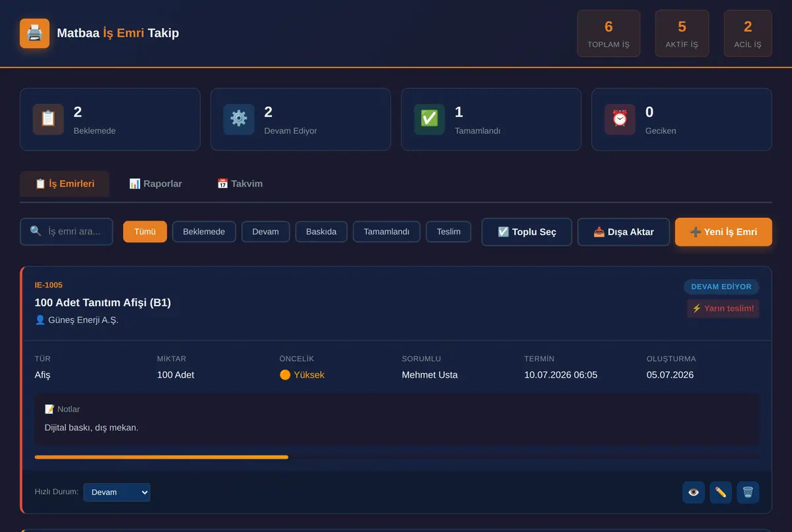
Task: Click the note text Dijital baskı, dış mekan.
Action: pyautogui.click(x=92, y=428)
